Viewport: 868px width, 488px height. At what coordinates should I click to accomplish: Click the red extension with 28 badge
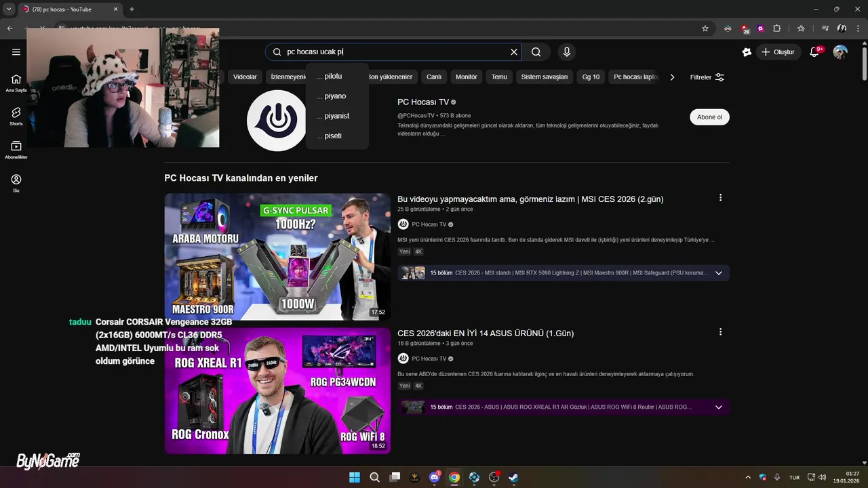(x=745, y=28)
